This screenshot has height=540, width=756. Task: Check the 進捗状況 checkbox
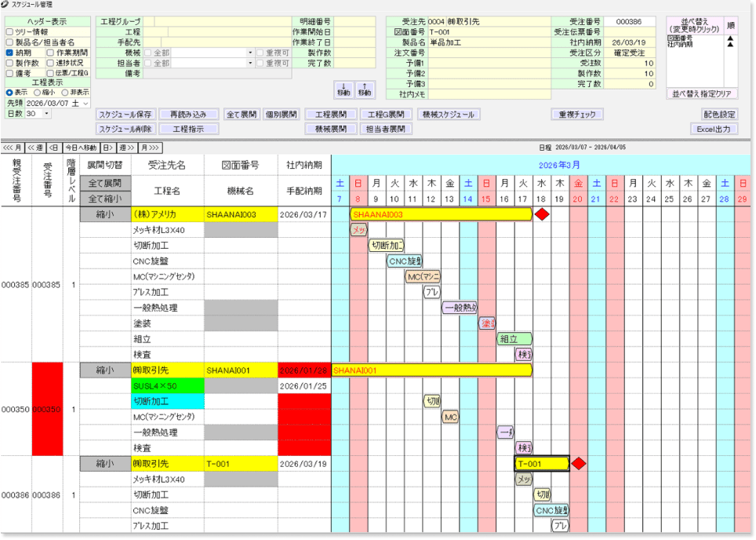(50, 64)
